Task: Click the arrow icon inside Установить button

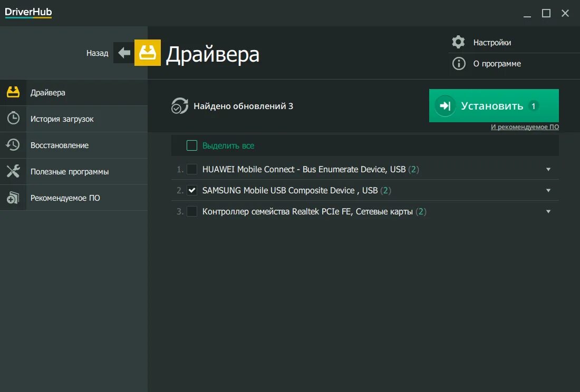Action: [x=445, y=106]
